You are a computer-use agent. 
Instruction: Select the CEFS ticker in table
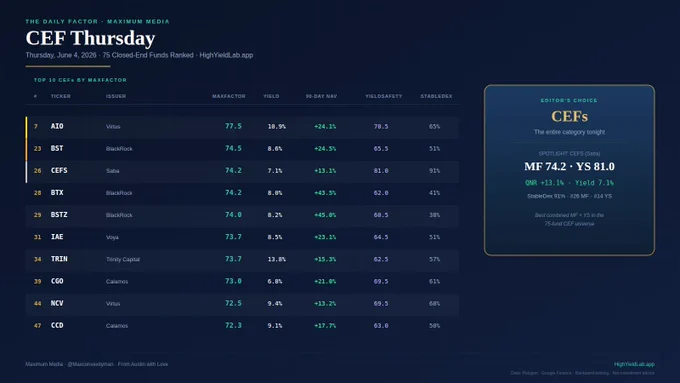[x=59, y=170]
